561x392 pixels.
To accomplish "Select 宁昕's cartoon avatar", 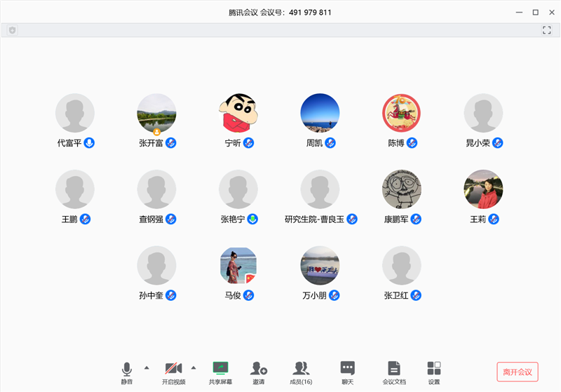I will 238,113.
